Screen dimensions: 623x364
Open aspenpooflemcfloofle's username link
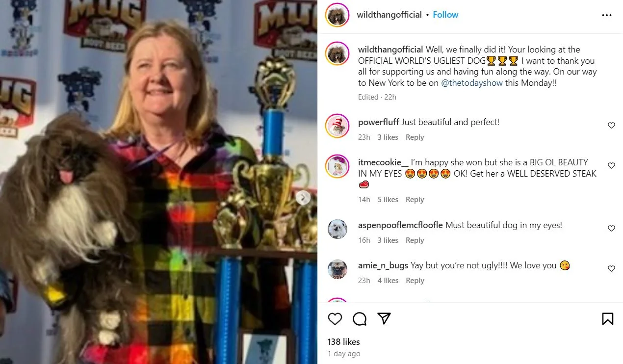point(400,225)
